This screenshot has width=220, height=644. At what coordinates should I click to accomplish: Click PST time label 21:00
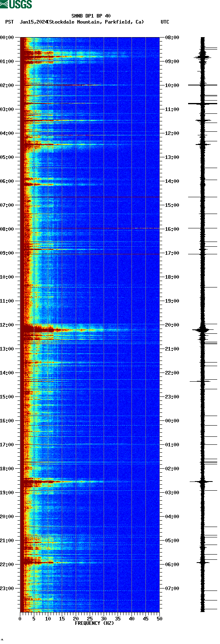[x=7, y=541]
